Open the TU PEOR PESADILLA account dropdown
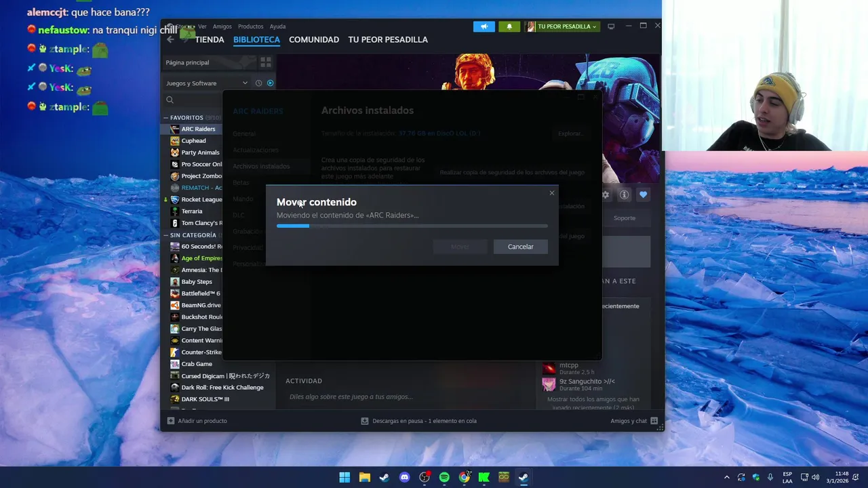Image resolution: width=868 pixels, height=488 pixels. [x=561, y=26]
